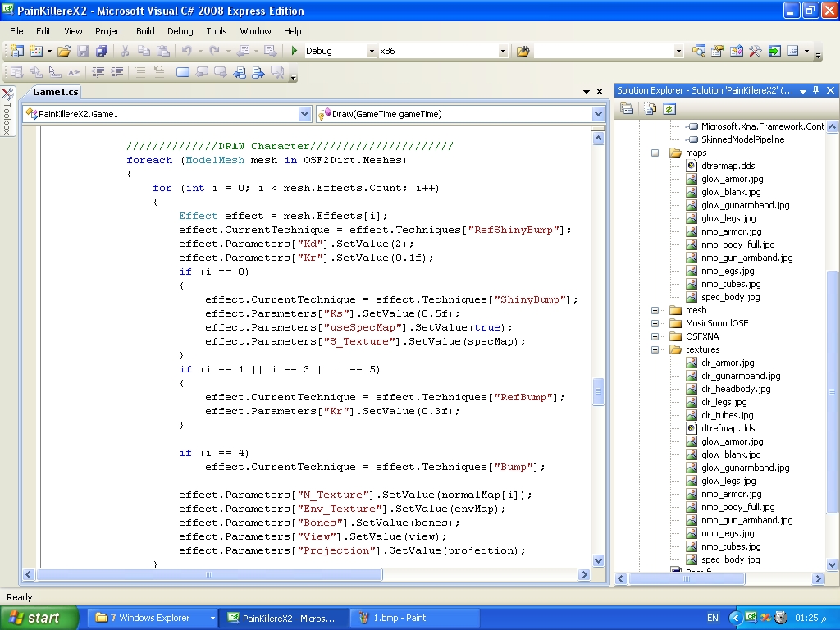This screenshot has height=630, width=840.
Task: Click the Navigate Forward icon
Action: [271, 51]
